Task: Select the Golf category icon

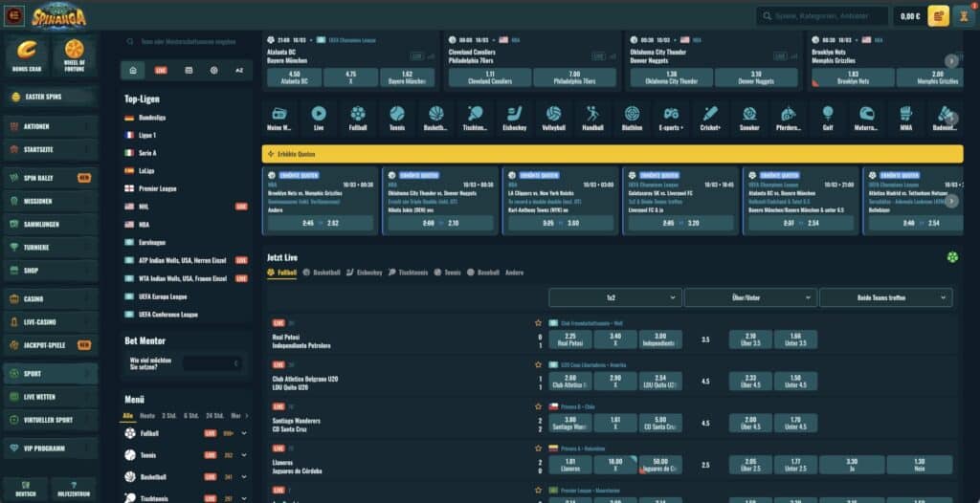Action: pos(828,118)
